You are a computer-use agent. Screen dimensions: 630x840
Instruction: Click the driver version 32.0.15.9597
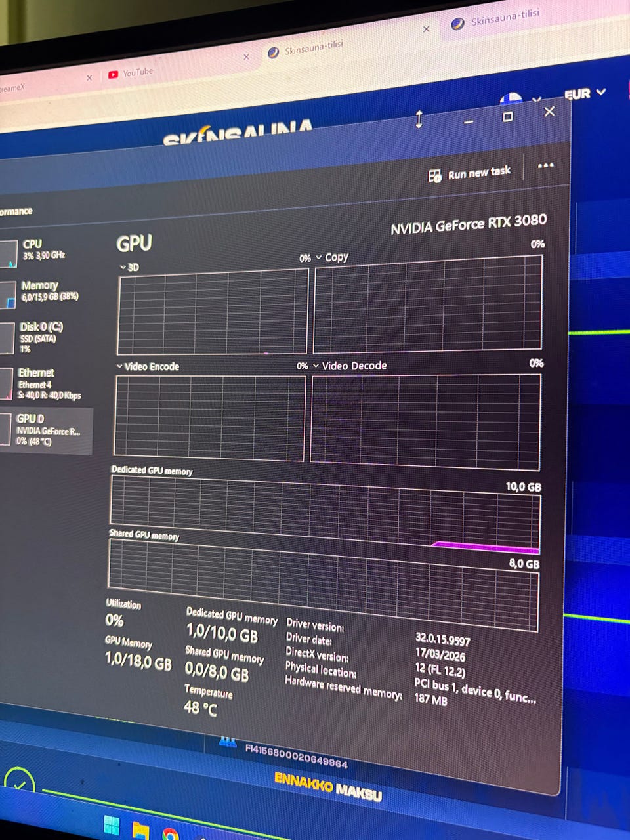pos(442,639)
